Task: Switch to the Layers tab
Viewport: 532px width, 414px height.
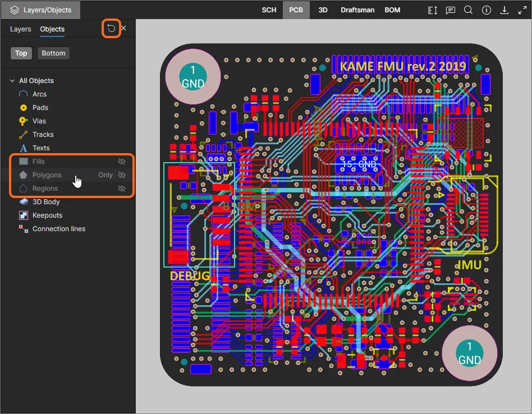Action: [x=21, y=29]
